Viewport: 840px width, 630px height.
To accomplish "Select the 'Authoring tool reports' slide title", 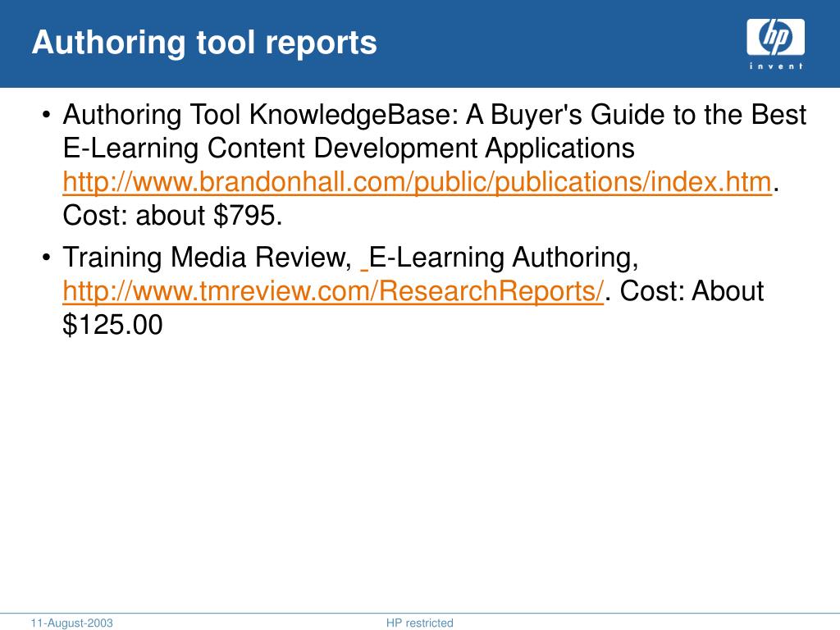I will pyautogui.click(x=204, y=43).
